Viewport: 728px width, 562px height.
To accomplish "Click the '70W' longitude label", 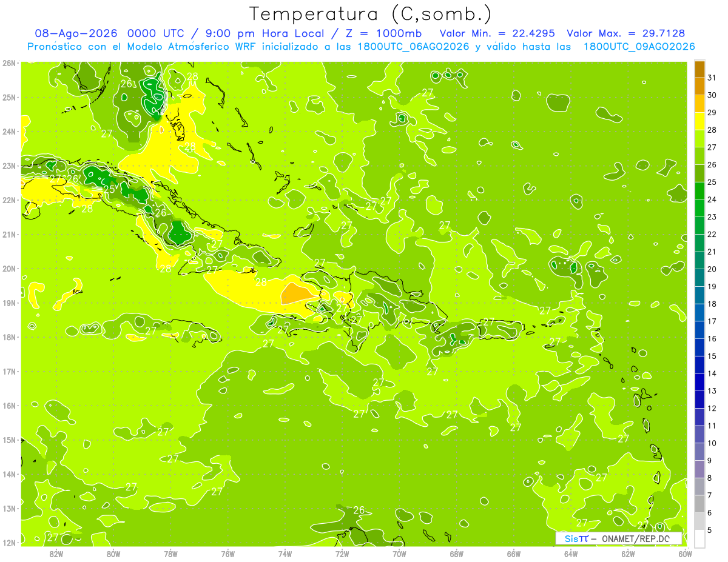I will [399, 554].
